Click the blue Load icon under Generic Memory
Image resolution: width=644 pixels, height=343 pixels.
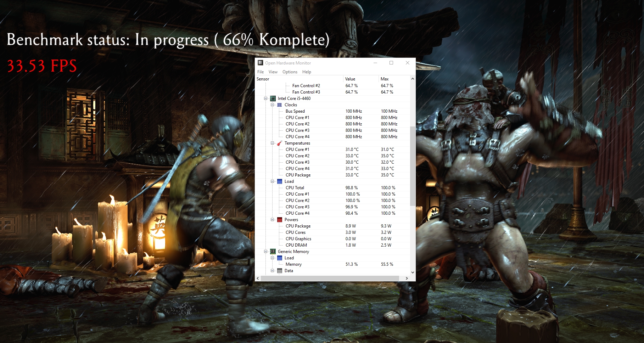pyautogui.click(x=280, y=258)
